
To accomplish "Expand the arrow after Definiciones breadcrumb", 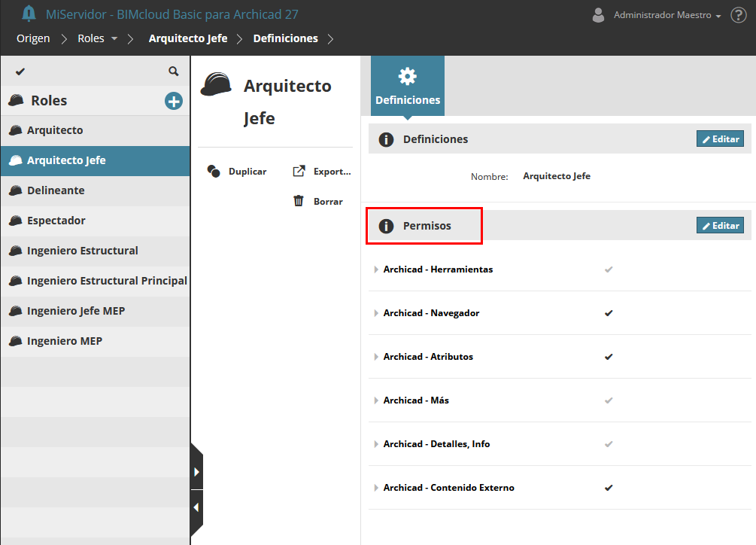I will (330, 38).
